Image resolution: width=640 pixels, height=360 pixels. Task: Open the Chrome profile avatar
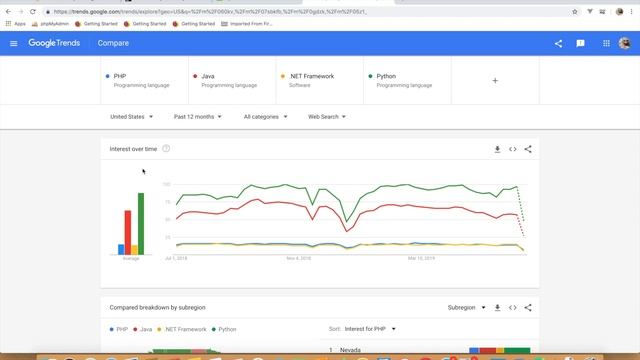619,12
